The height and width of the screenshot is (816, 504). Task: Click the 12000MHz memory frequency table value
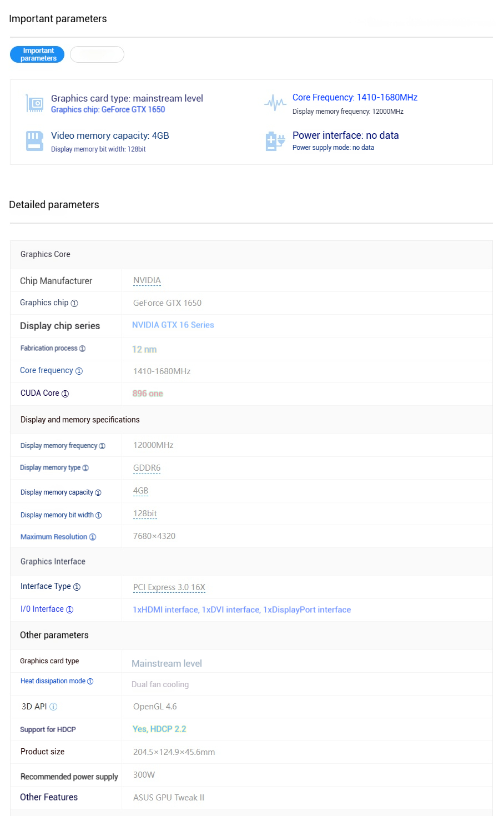[x=153, y=445]
